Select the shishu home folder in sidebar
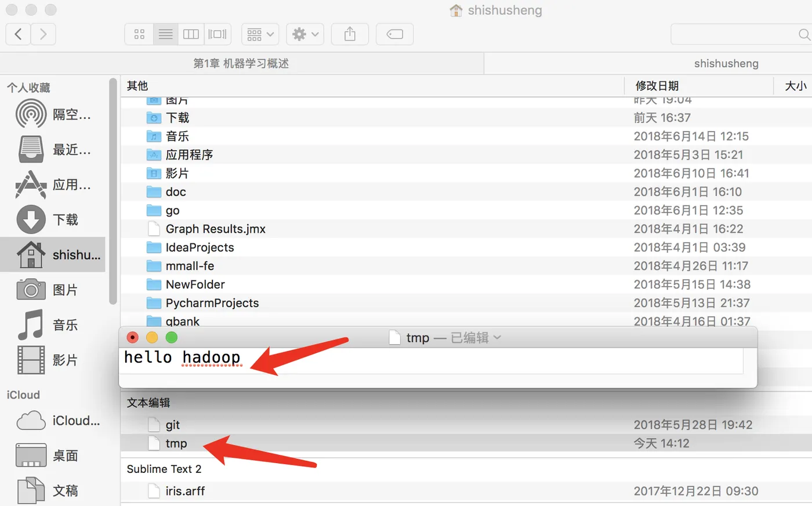Screen dimensions: 812x506 click(53, 254)
